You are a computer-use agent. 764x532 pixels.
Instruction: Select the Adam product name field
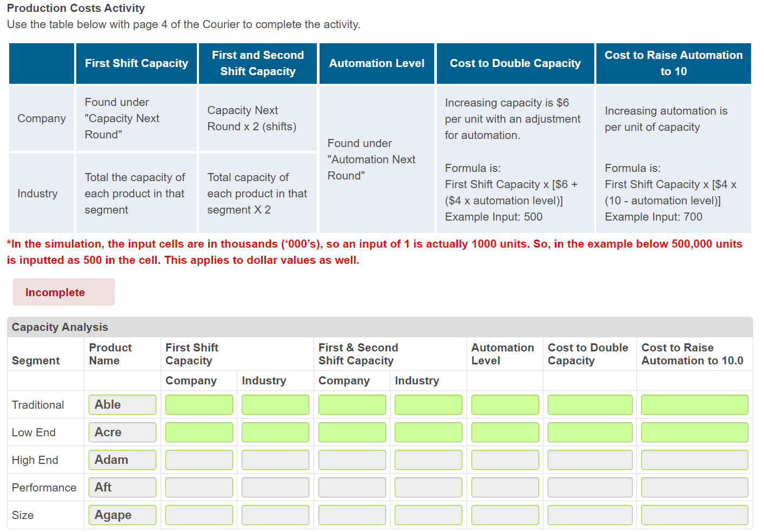122,460
